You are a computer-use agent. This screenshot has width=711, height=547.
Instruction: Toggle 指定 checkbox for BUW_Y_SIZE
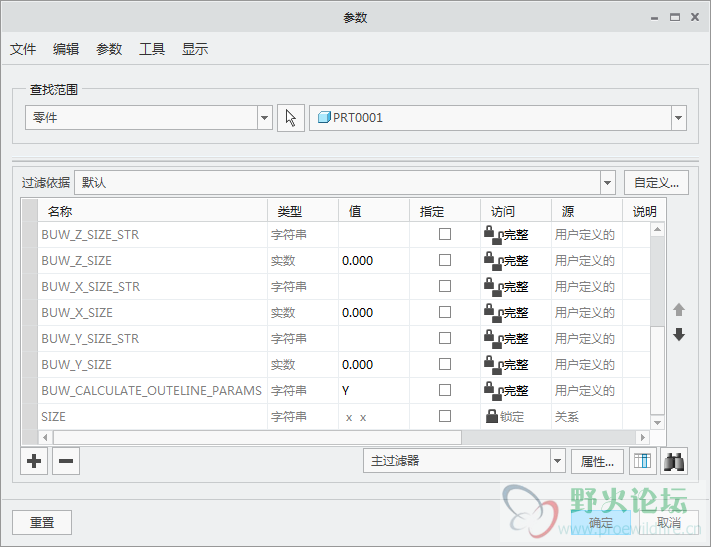[445, 364]
